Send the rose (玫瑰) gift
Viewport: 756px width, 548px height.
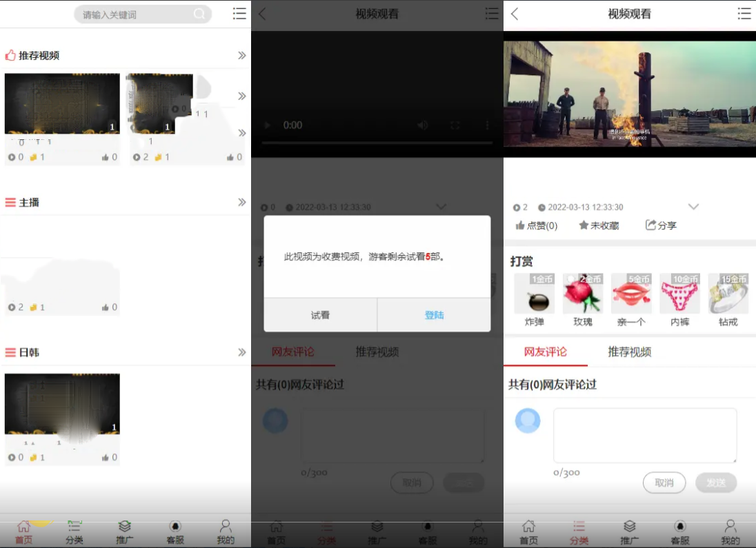tap(583, 295)
